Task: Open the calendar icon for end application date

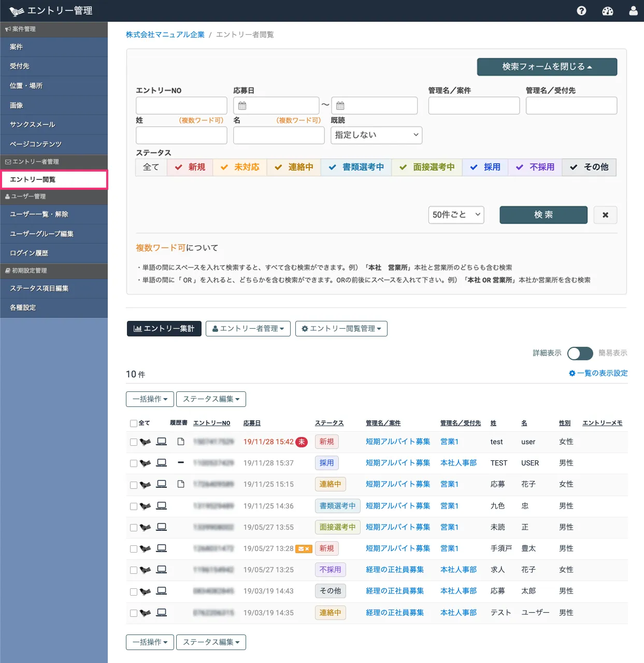Action: pos(340,106)
